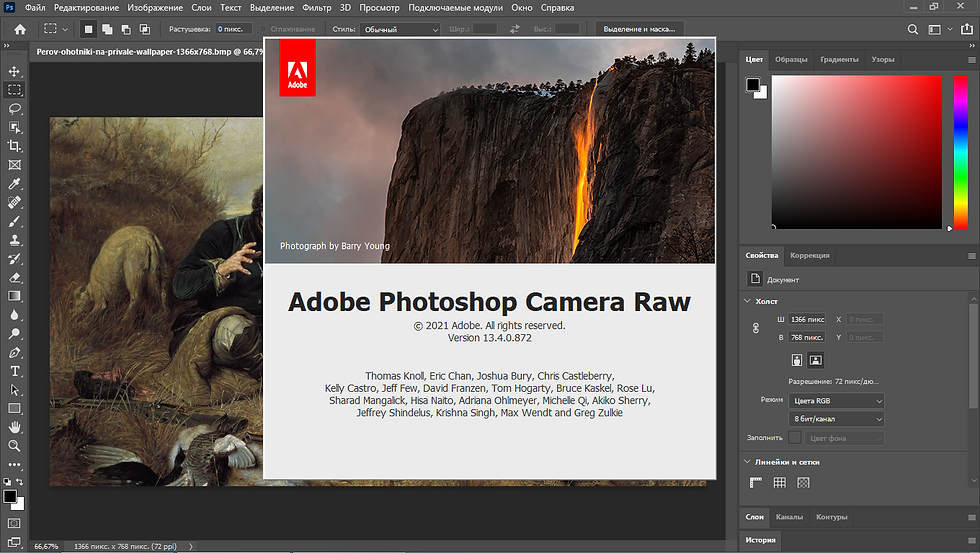Set portrait canvas orientation
980x553 pixels.
[797, 360]
